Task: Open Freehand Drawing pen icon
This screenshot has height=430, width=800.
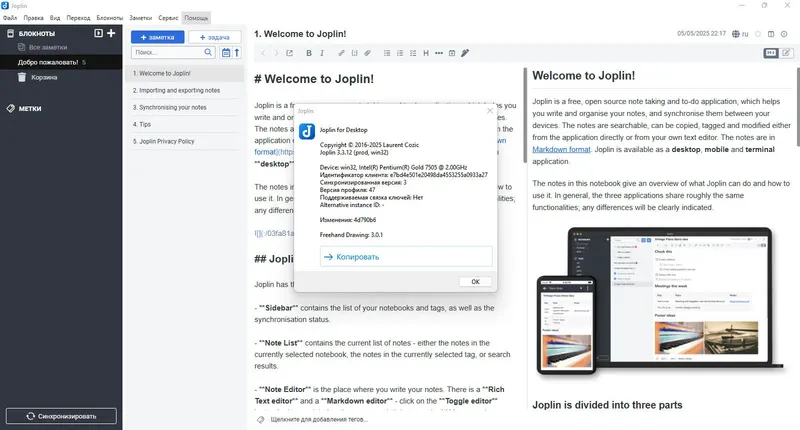Action: click(x=465, y=53)
